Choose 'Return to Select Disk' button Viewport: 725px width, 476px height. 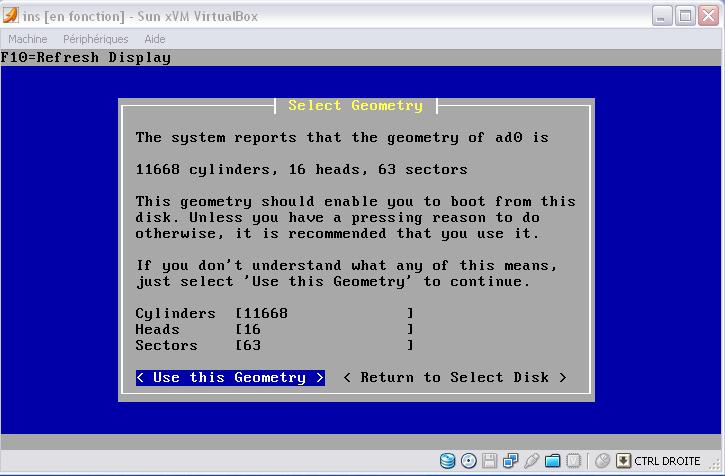(x=455, y=378)
